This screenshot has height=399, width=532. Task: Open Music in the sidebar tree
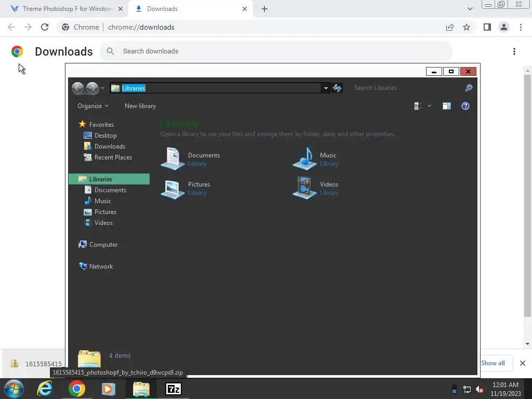(x=102, y=201)
